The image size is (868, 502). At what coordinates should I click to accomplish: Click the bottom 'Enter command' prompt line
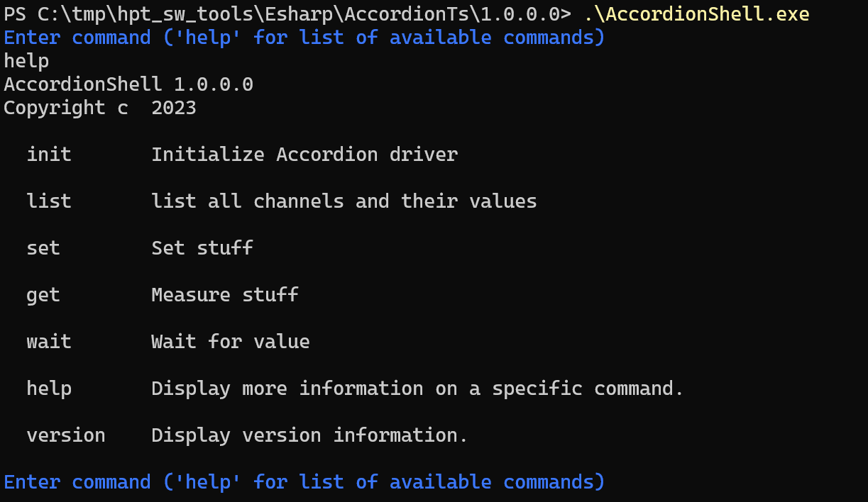304,482
